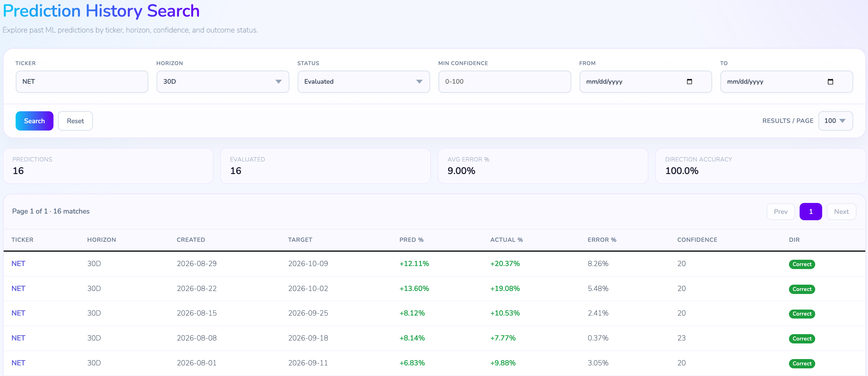Viewport: 868px width, 376px height.
Task: Select the +13.60% predicted value
Action: click(414, 289)
